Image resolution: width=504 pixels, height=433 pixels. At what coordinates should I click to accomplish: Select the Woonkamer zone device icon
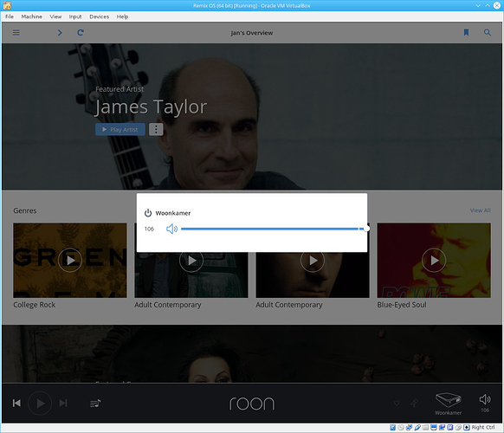pos(449,400)
